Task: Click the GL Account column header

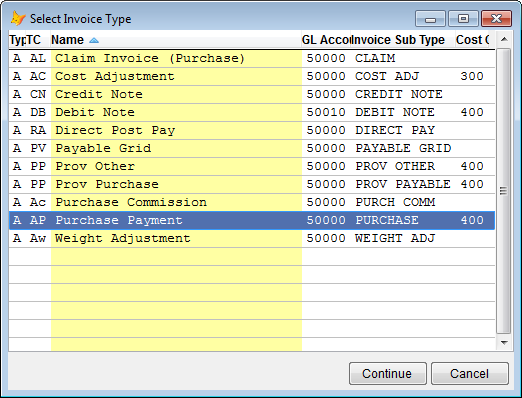Action: click(326, 40)
